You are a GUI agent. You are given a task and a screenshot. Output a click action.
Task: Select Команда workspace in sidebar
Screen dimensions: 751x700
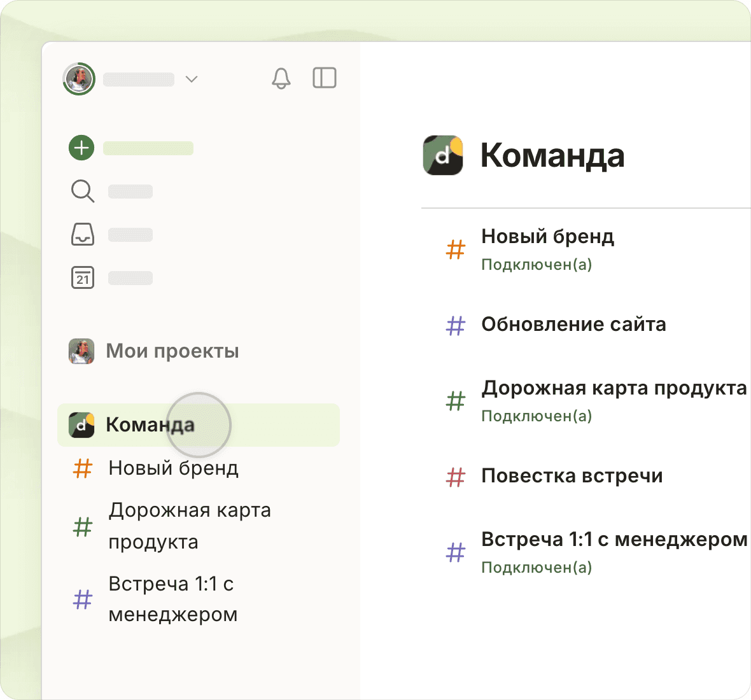(150, 424)
